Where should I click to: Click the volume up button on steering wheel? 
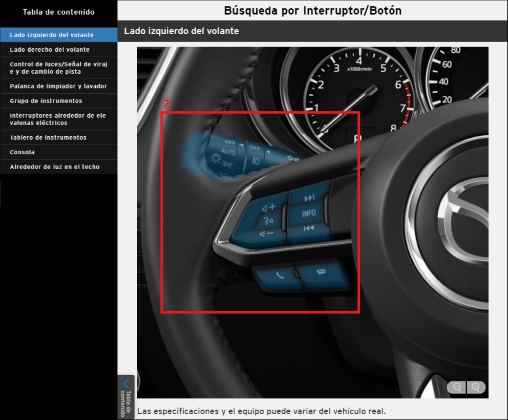tap(269, 207)
